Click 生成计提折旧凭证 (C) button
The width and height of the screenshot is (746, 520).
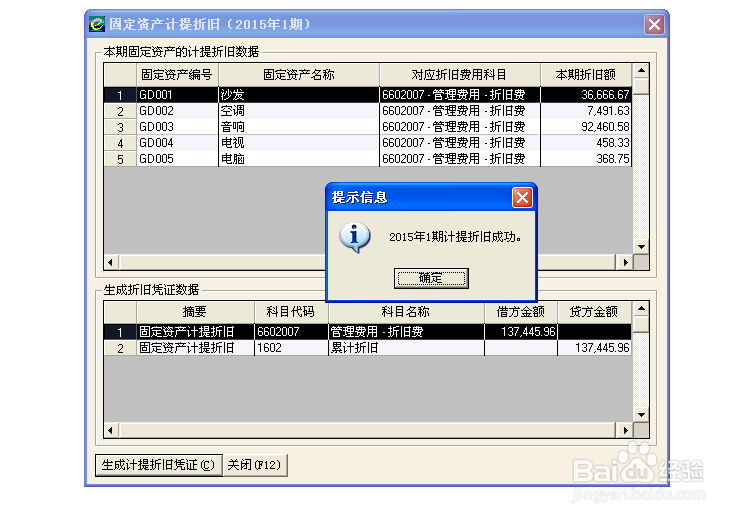(158, 465)
